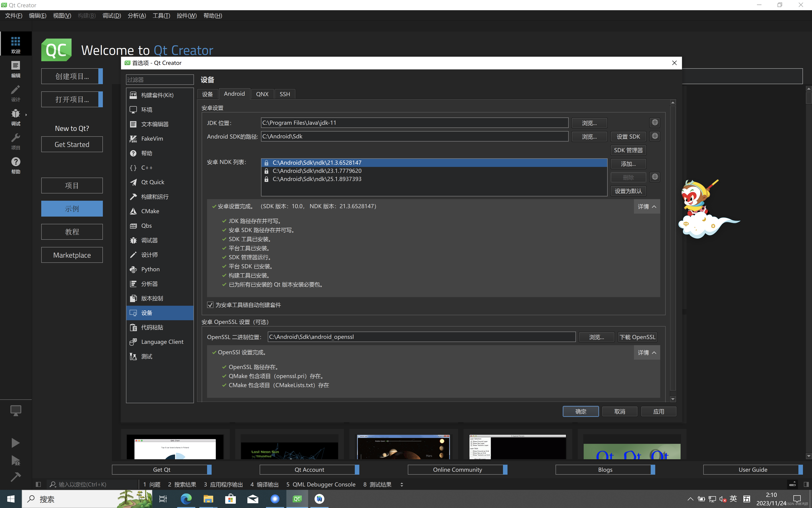Click SDK 管理器 button
Image resolution: width=812 pixels, height=508 pixels.
coord(628,150)
